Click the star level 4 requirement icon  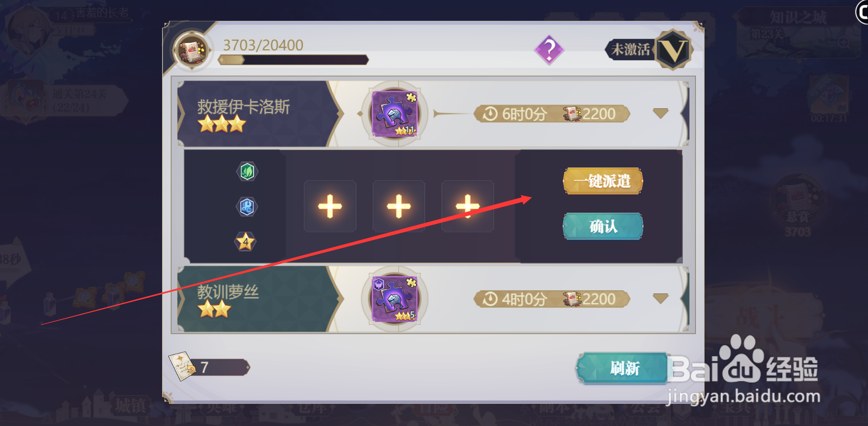pyautogui.click(x=245, y=241)
